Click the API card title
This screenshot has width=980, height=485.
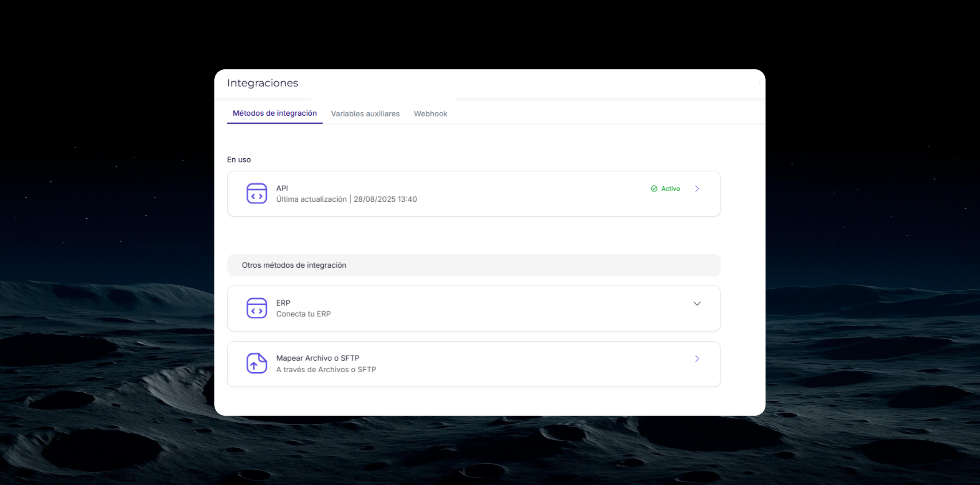click(x=282, y=188)
